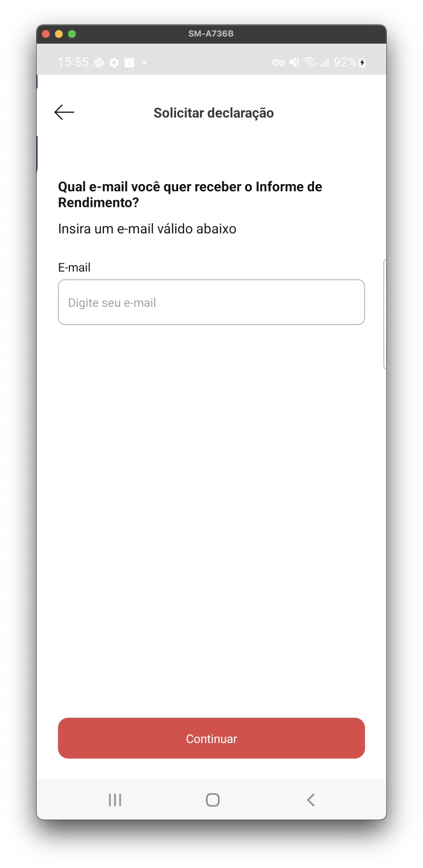Screen dimensions: 423x868
Task: Tap the settings gear status icon
Action: coord(114,63)
